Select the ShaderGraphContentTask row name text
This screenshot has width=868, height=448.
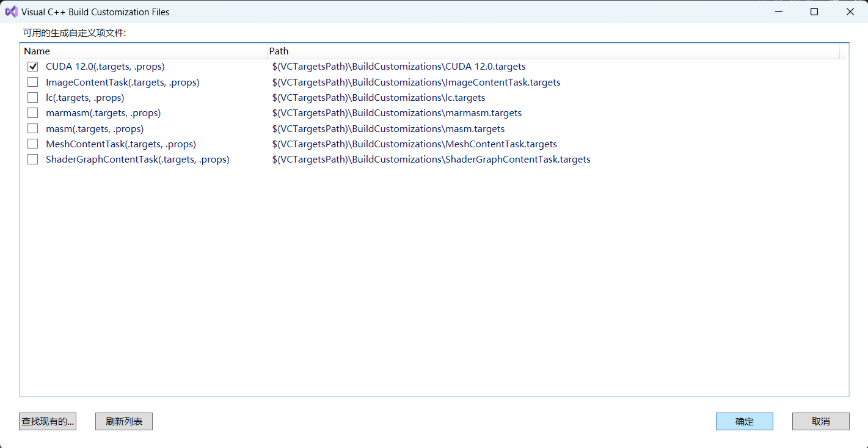(137, 160)
